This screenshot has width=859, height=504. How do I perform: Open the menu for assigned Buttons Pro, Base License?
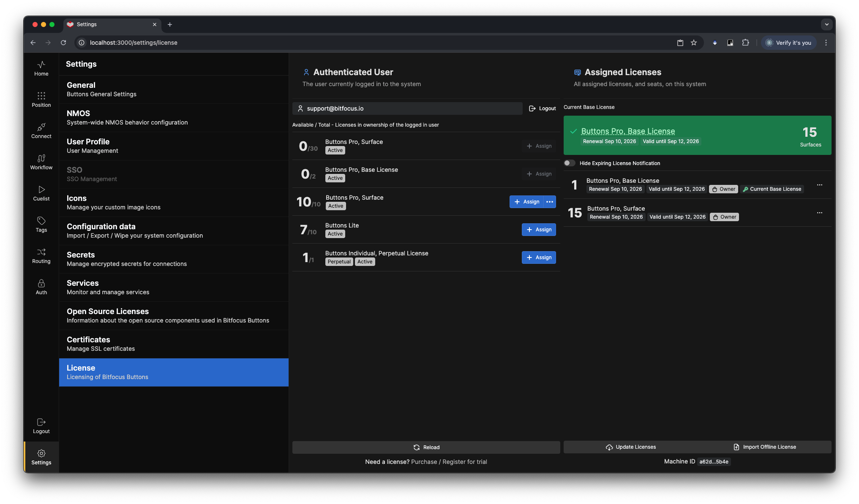(x=820, y=185)
